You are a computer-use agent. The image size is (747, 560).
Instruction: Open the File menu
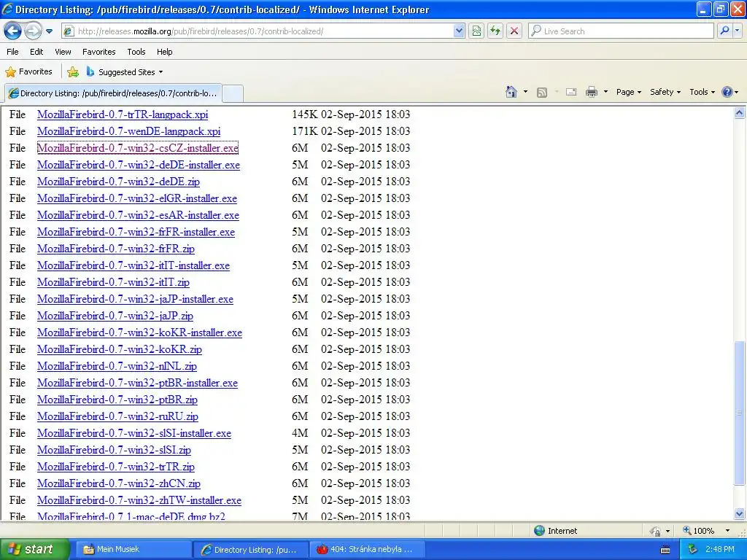13,52
